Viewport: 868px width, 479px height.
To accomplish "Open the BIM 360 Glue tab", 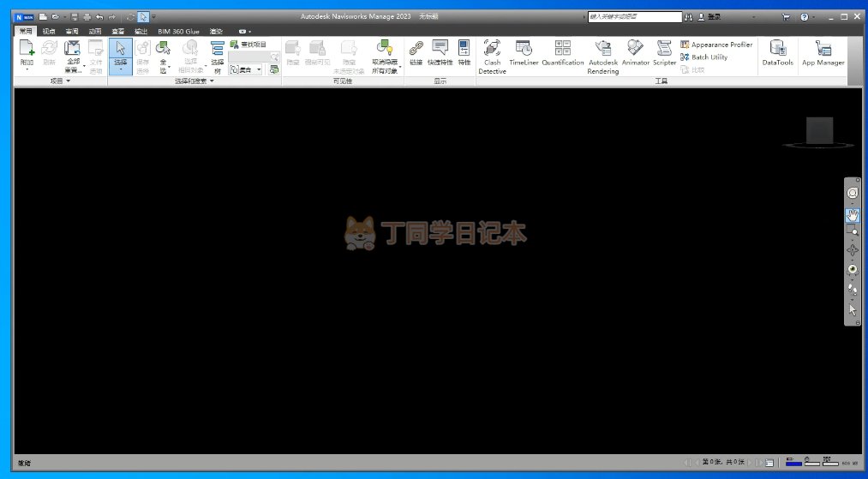I will tap(178, 31).
